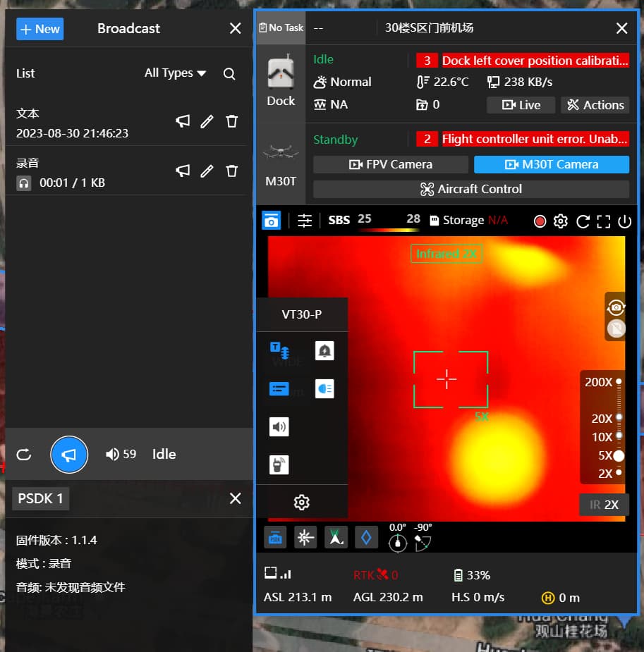Image resolution: width=644 pixels, height=652 pixels.
Task: Enter fullscreen view of the camera feed
Action: (x=603, y=221)
